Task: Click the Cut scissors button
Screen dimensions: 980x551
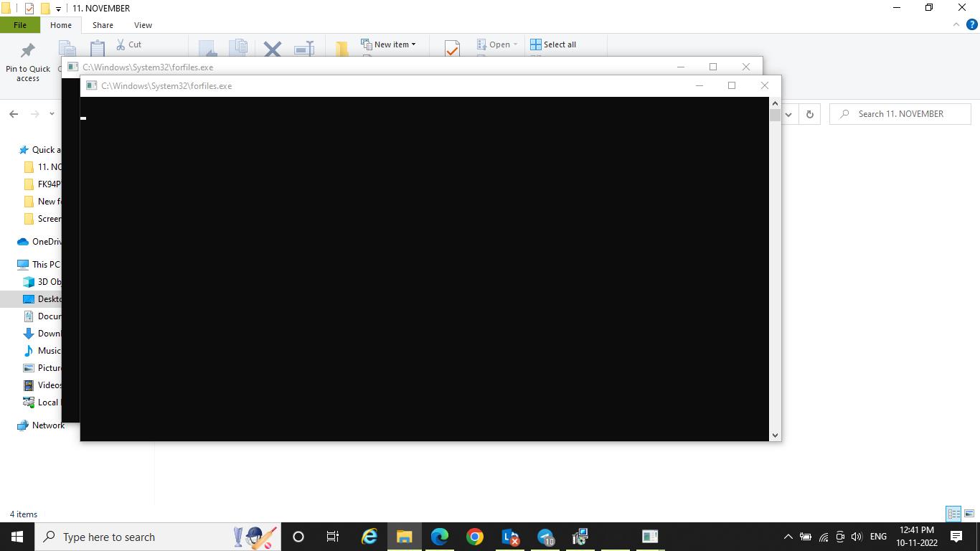Action: [x=129, y=44]
